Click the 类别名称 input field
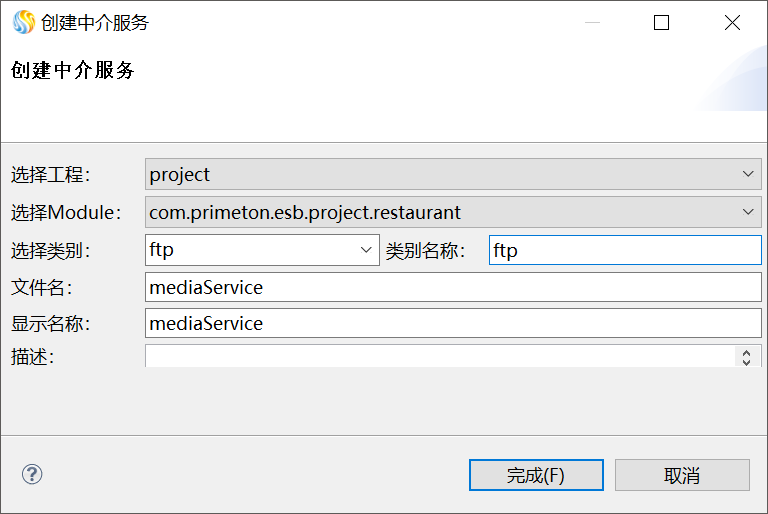Image resolution: width=768 pixels, height=514 pixels. (x=625, y=250)
